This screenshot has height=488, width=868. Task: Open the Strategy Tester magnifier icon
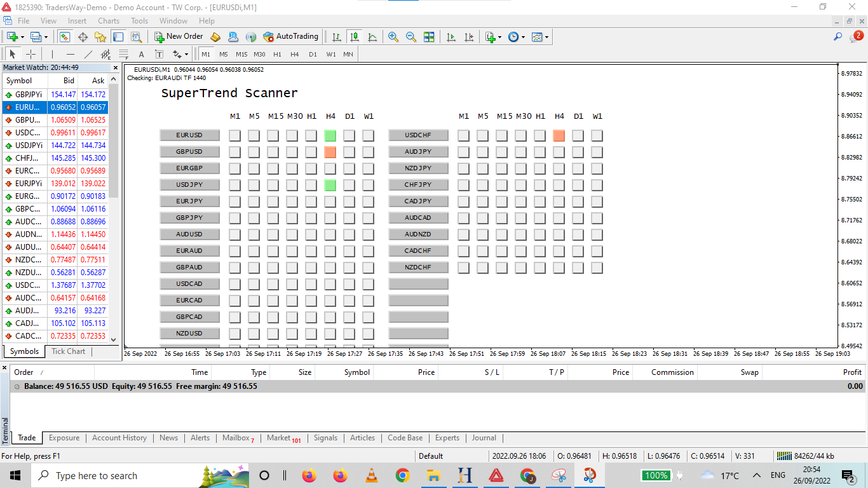coord(136,37)
